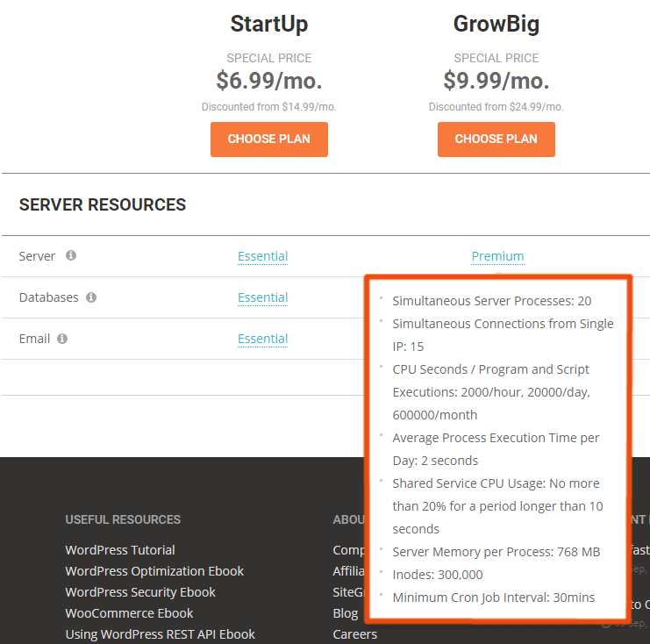
Task: Click the USEFUL RESOURCES footer heading
Action: [x=123, y=519]
